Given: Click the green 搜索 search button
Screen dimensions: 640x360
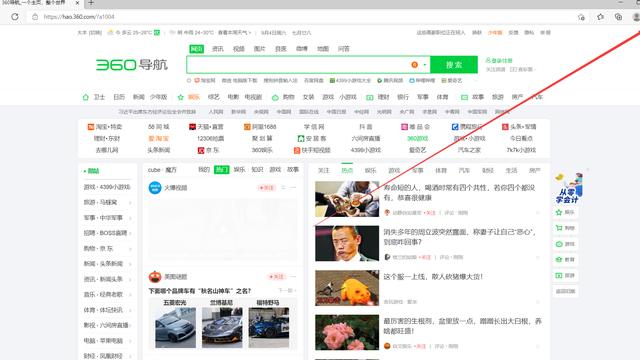Looking at the screenshot, I should 454,64.
